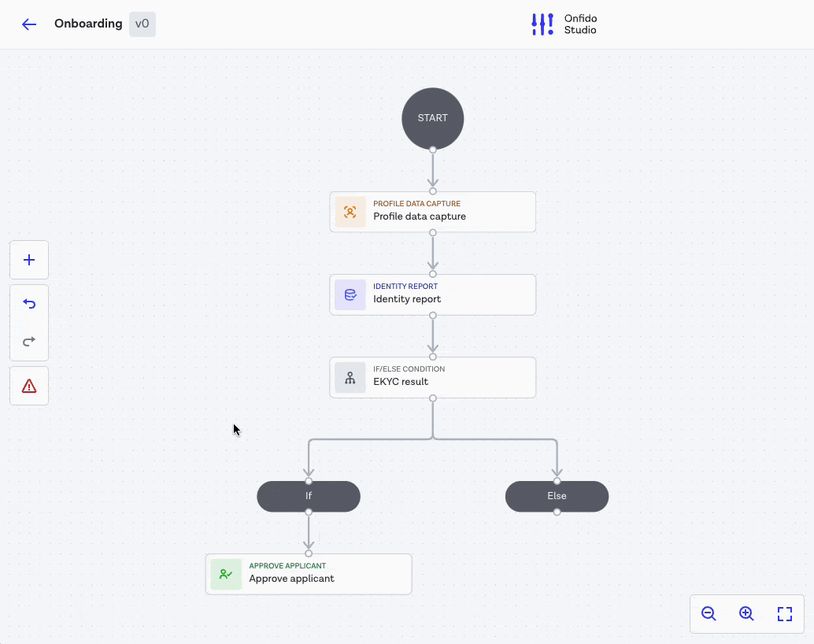Screen dimensions: 814x644
Task: Click the Approve applicant node icon
Action: click(x=226, y=574)
